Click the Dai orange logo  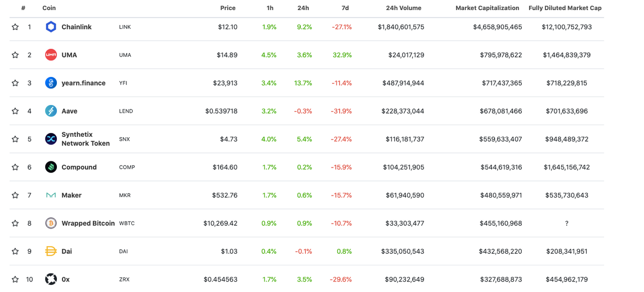point(51,251)
